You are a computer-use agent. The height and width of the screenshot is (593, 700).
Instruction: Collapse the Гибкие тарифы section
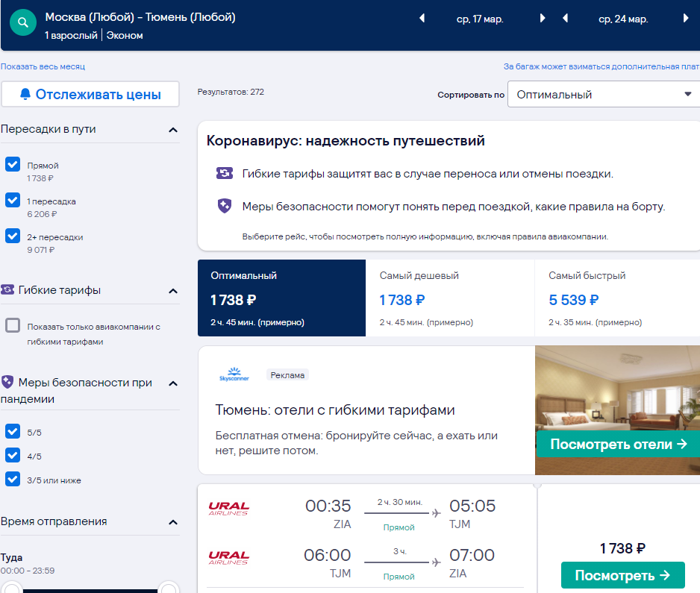tap(173, 291)
